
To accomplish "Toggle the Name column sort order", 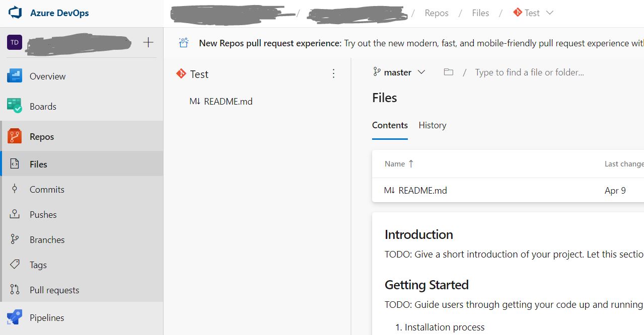I will [398, 163].
